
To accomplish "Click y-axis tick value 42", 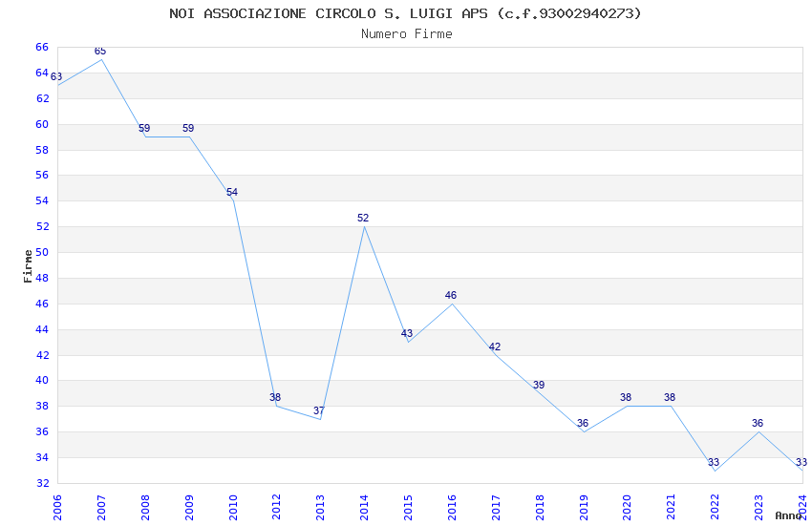I will 42,355.
